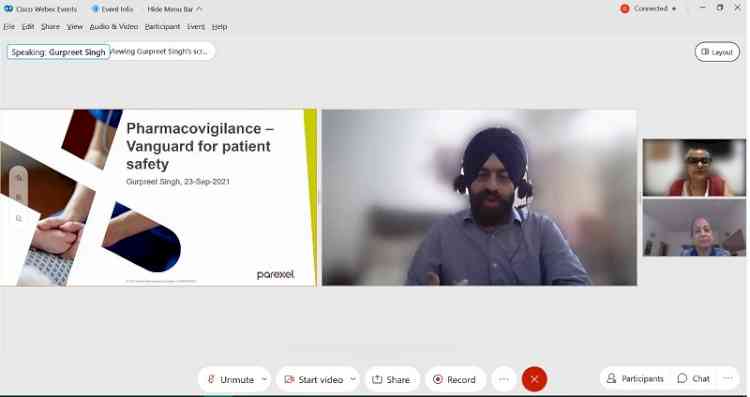Viewport: 750px width, 397px height.
Task: Select Gurpreet Singh's main video feed
Action: [x=479, y=198]
